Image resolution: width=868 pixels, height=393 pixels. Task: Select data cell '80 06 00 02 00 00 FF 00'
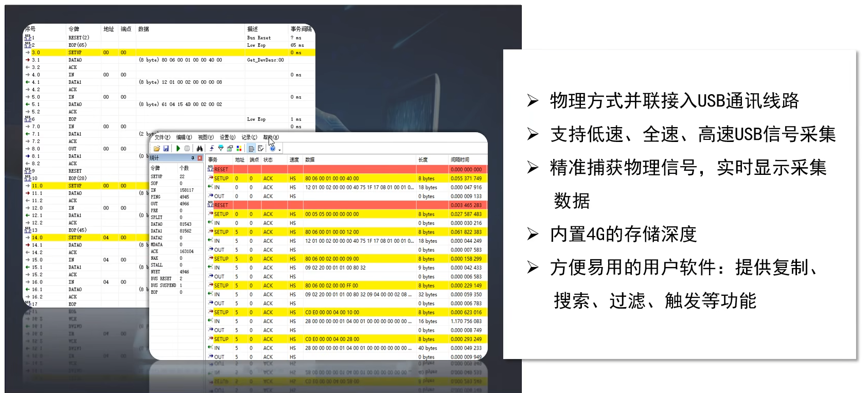332,285
